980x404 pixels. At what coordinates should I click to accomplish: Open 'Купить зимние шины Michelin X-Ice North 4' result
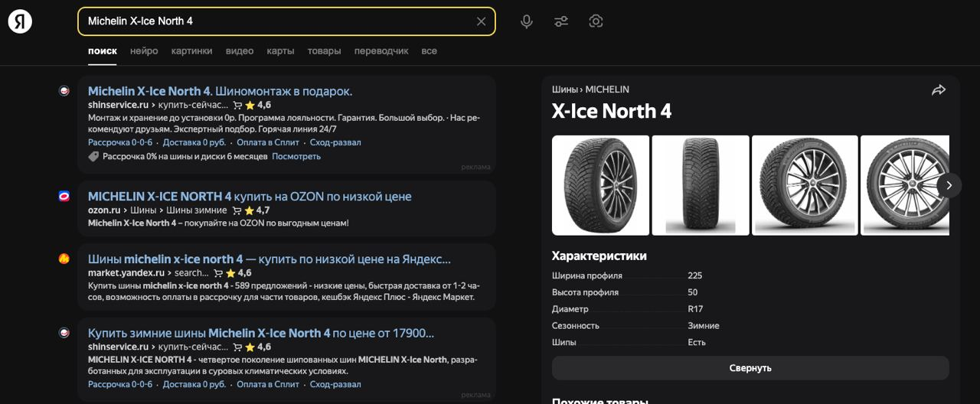click(261, 334)
